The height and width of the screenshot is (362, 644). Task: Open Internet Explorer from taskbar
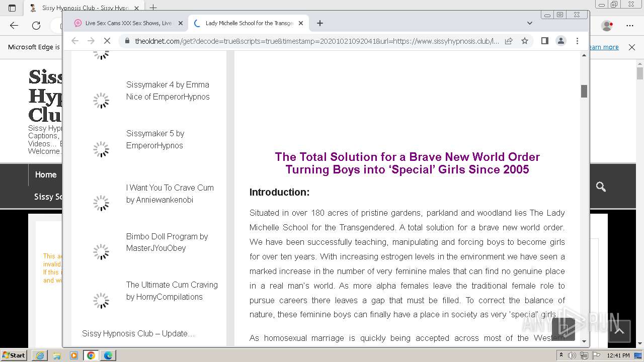point(40,355)
